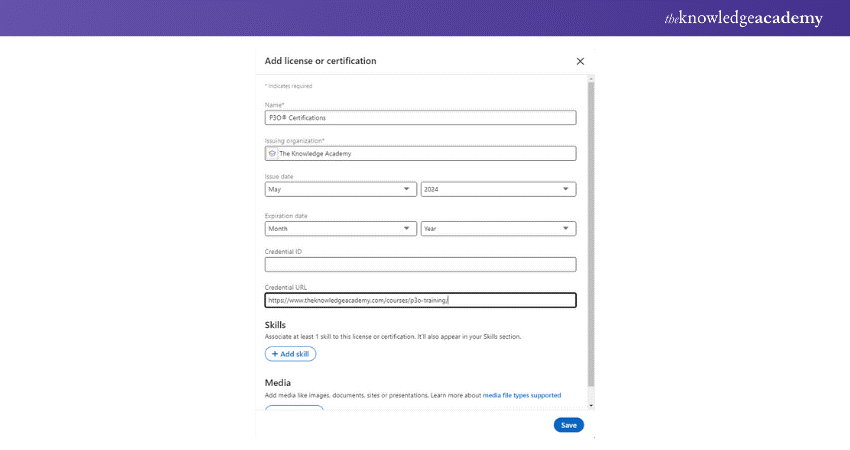Screen dimensions: 850x450
Task: Click the arrow of the Expiration Year combo box
Action: click(566, 228)
